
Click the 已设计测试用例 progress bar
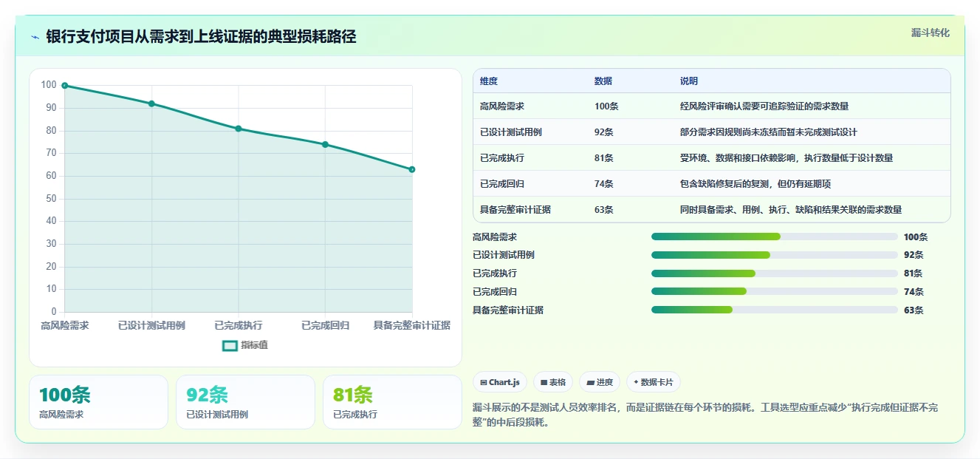(x=775, y=255)
